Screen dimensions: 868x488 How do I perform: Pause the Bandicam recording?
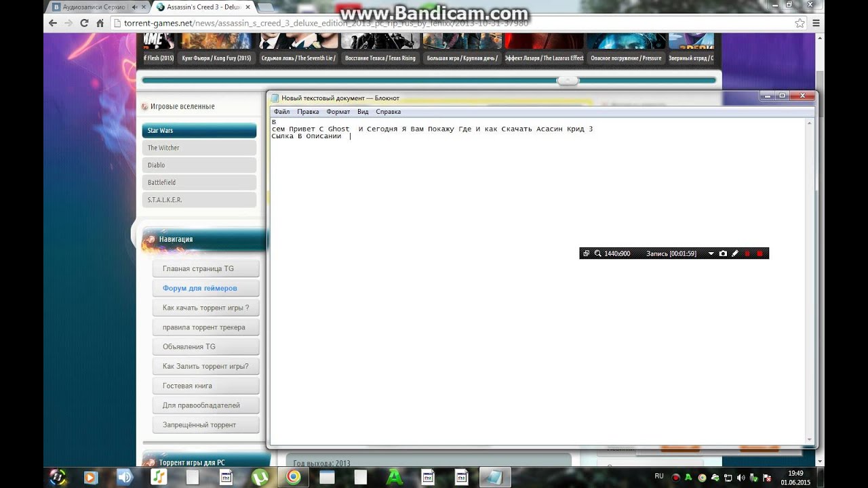pos(747,253)
